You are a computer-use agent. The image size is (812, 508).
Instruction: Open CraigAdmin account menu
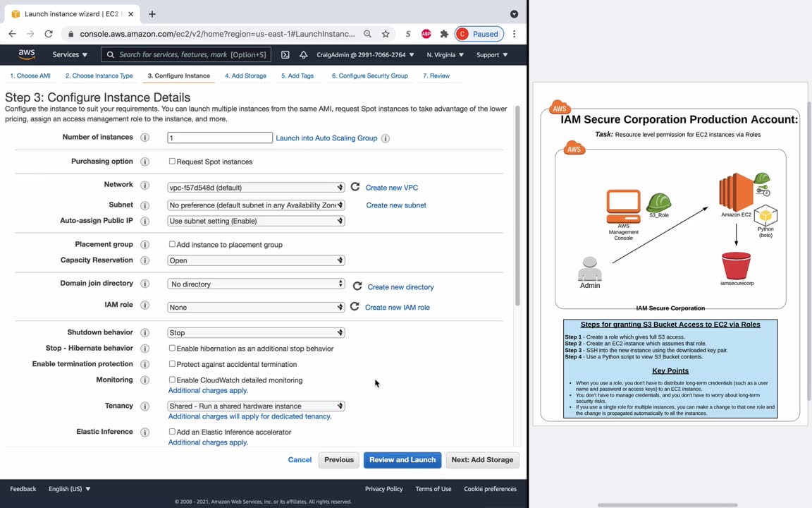(365, 54)
